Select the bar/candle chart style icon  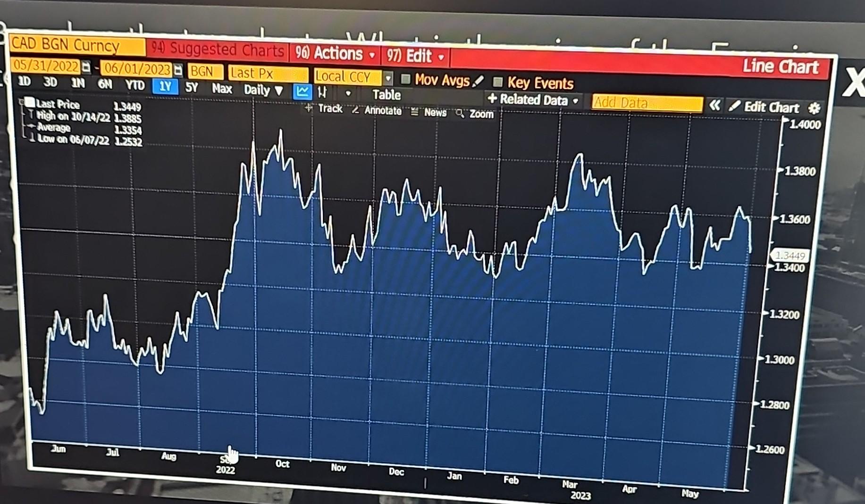(x=323, y=92)
